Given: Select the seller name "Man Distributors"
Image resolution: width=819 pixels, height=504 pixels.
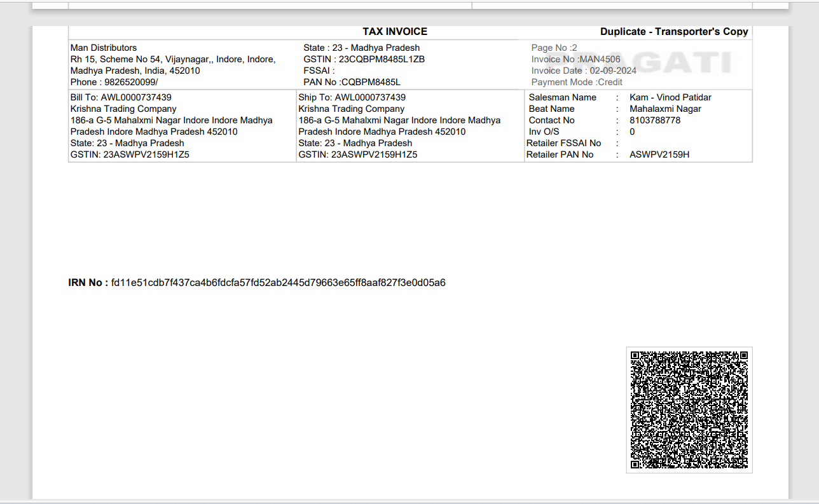Looking at the screenshot, I should (x=104, y=48).
